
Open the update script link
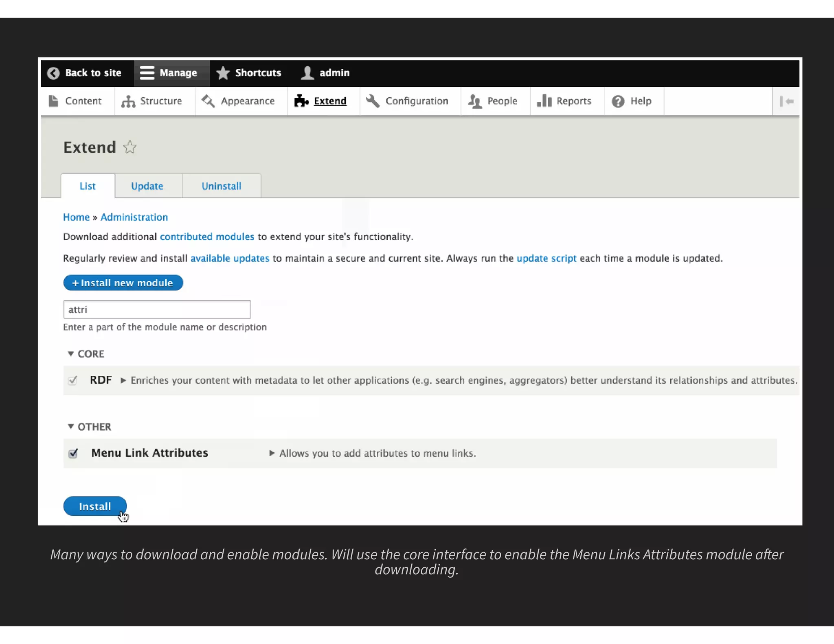coord(546,258)
